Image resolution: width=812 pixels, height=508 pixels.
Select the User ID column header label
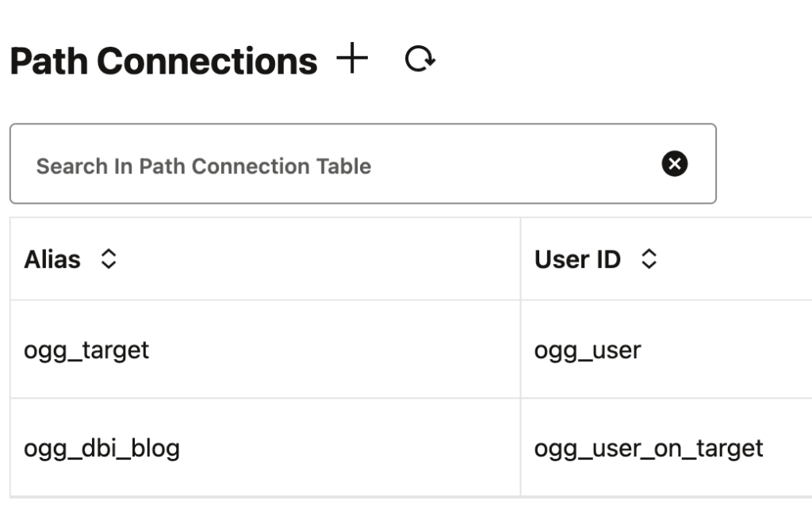point(577,259)
